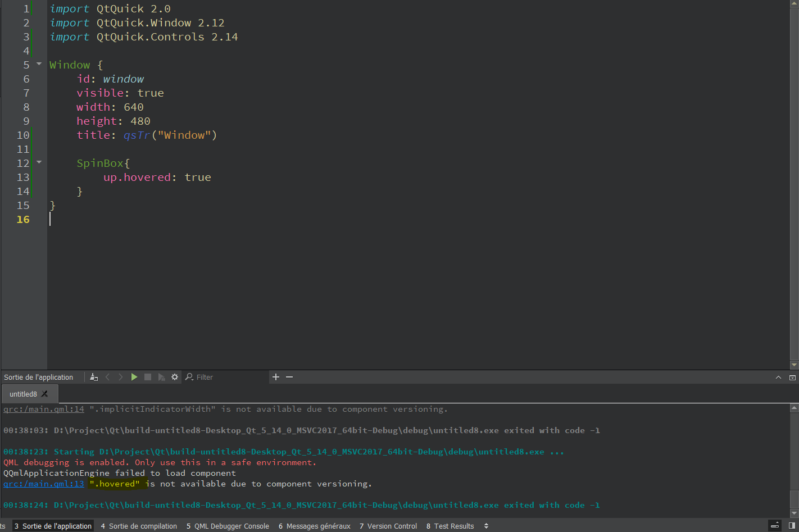Open output settings gear icon
This screenshot has width=799, height=532.
click(x=175, y=377)
